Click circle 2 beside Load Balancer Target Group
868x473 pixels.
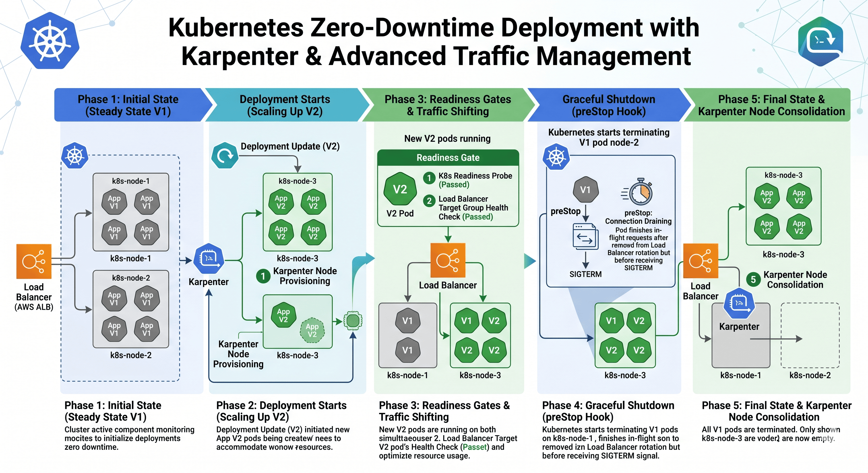pos(429,201)
